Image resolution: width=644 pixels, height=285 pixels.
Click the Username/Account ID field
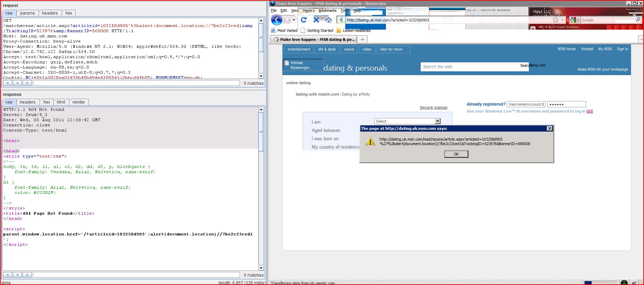(526, 104)
